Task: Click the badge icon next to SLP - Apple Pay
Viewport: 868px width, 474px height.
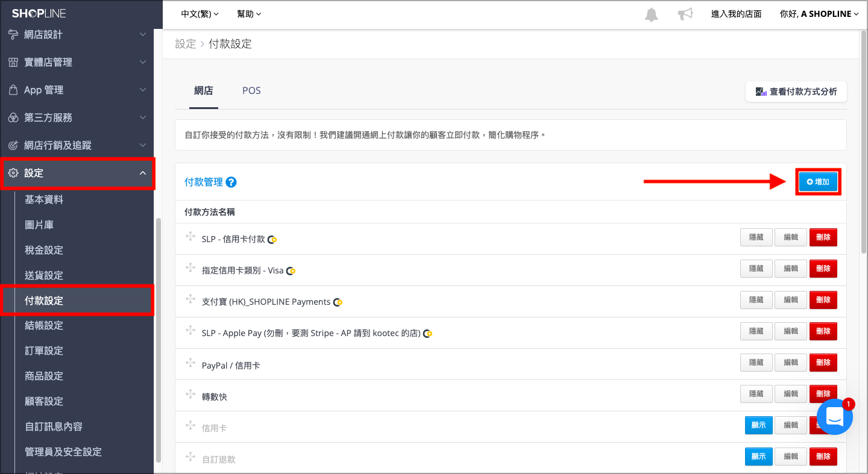Action: [x=428, y=333]
